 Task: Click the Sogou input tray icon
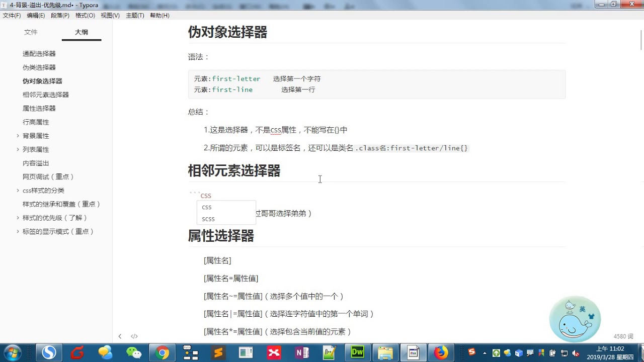pos(471,352)
